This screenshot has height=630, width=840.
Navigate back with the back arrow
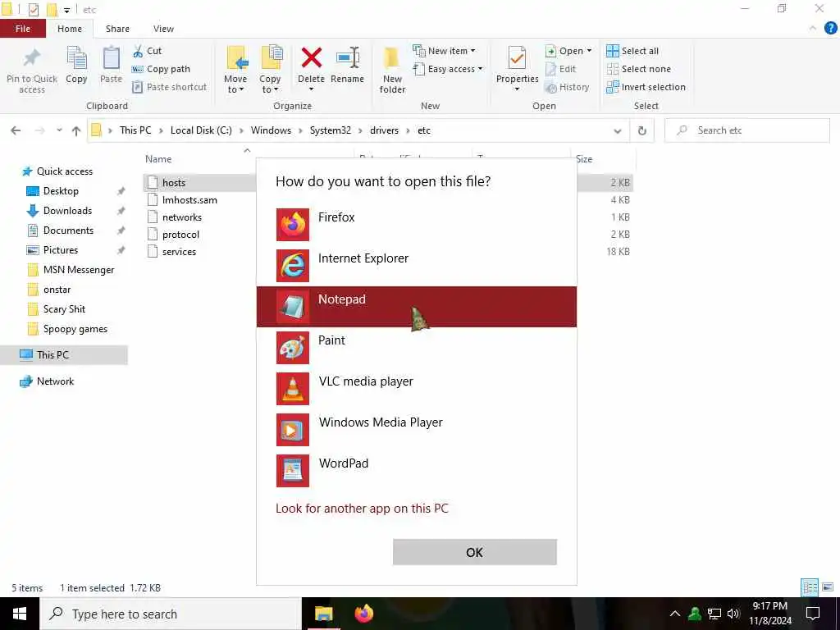[16, 130]
